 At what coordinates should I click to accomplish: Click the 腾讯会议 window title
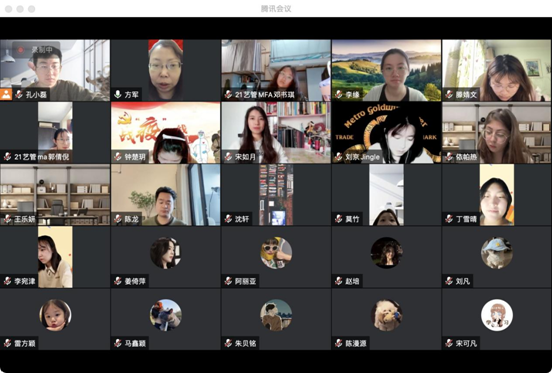(276, 9)
